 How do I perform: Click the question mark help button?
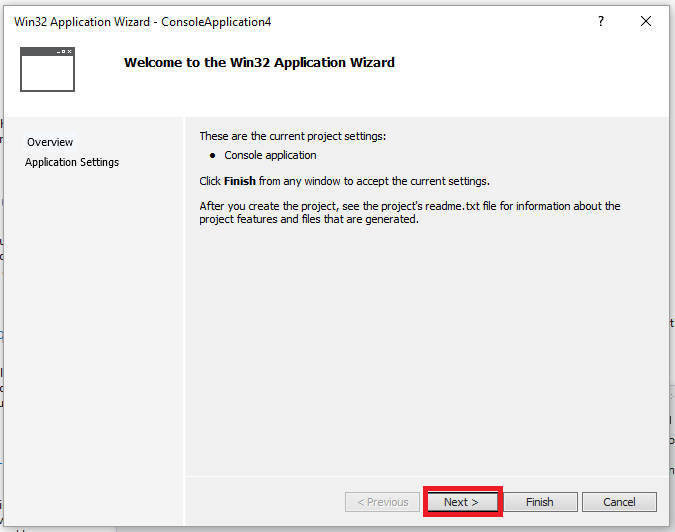601,21
